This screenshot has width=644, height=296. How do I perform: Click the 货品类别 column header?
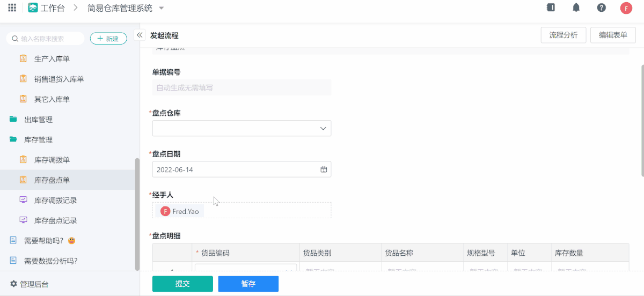tap(340, 253)
